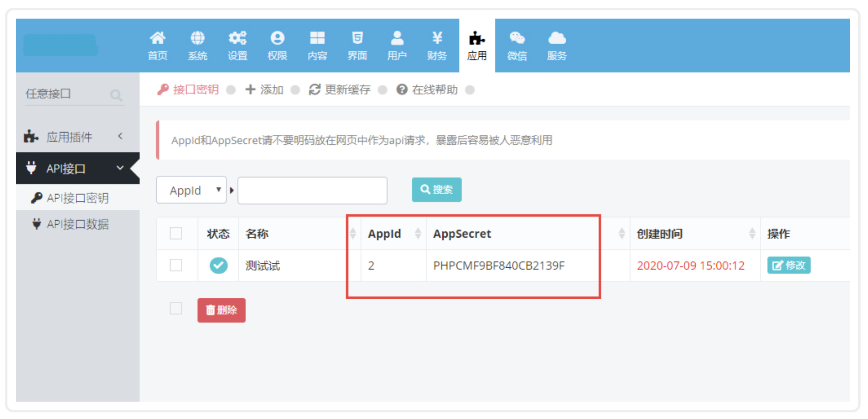Click the red 删除 delete button
Viewport: 868px width, 419px height.
point(221,310)
